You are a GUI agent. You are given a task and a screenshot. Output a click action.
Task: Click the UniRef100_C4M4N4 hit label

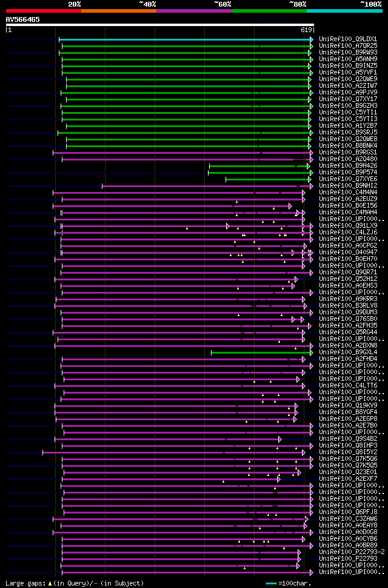(x=348, y=193)
